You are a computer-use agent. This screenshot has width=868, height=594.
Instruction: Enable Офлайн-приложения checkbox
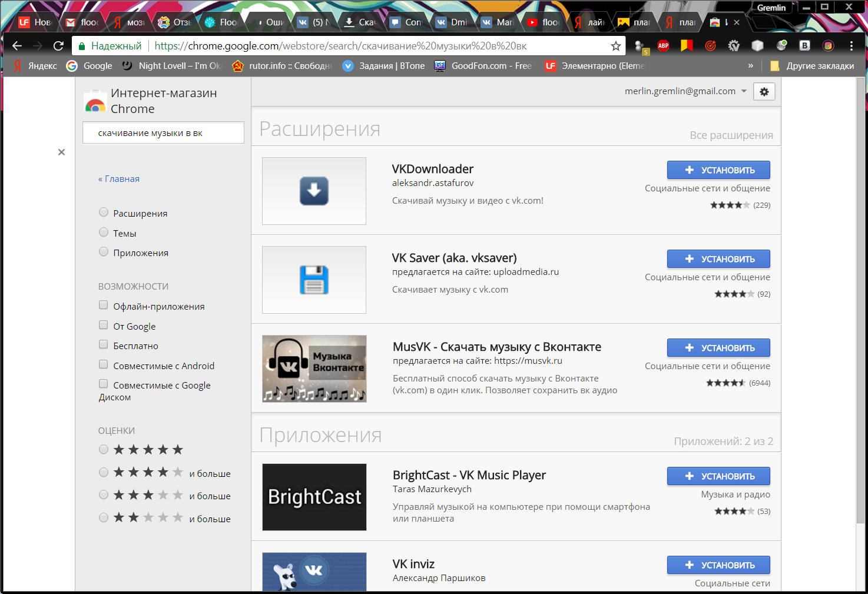pos(103,305)
